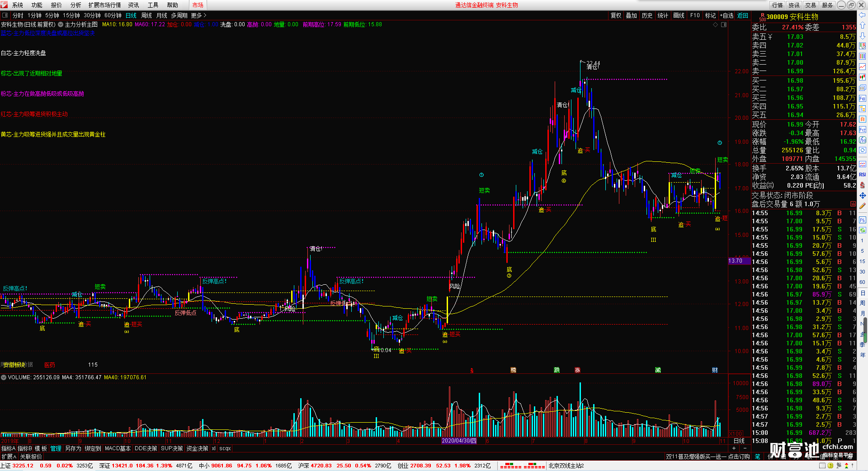Click the 行情 button at top right
This screenshot has width=868, height=471.
(777, 5)
